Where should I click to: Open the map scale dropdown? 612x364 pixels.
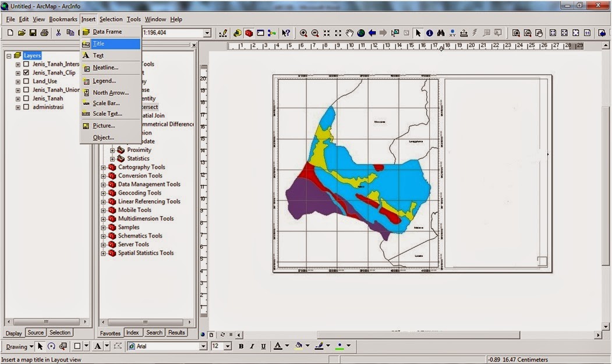point(207,33)
